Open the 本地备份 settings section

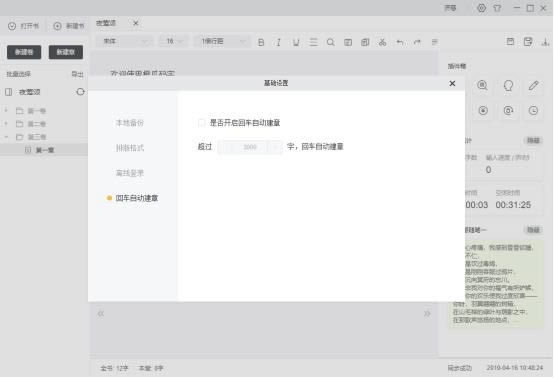tap(130, 123)
